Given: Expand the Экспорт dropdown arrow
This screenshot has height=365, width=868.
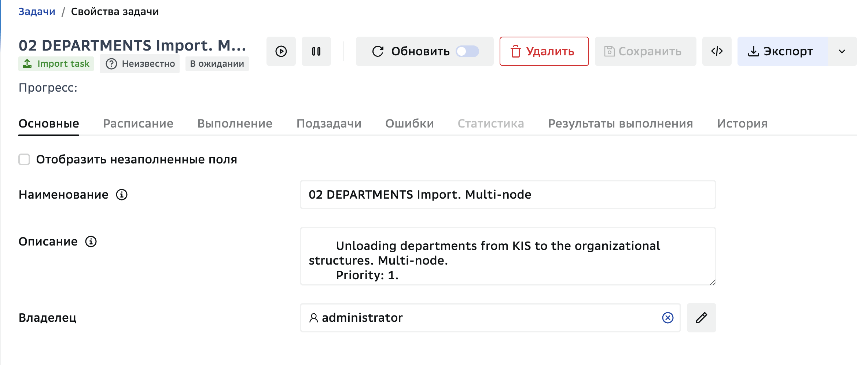Looking at the screenshot, I should [x=842, y=51].
